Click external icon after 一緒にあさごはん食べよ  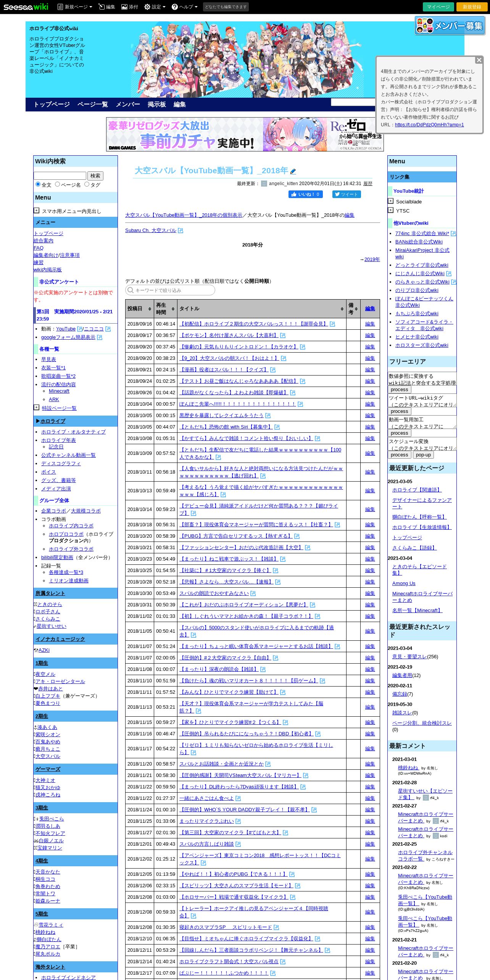pos(238,798)
